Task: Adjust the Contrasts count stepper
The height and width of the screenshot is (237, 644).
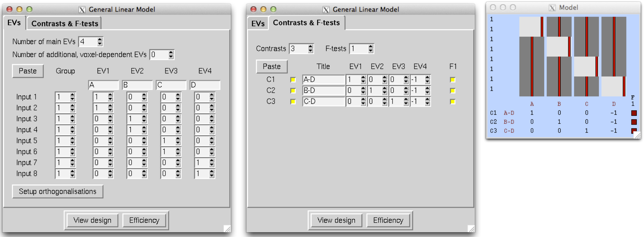Action: coord(310,48)
